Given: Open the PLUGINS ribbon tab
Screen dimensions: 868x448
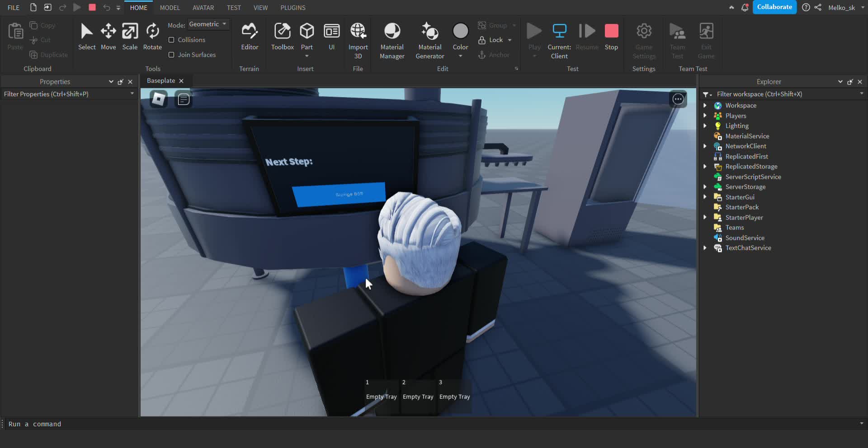Looking at the screenshot, I should click(x=292, y=8).
